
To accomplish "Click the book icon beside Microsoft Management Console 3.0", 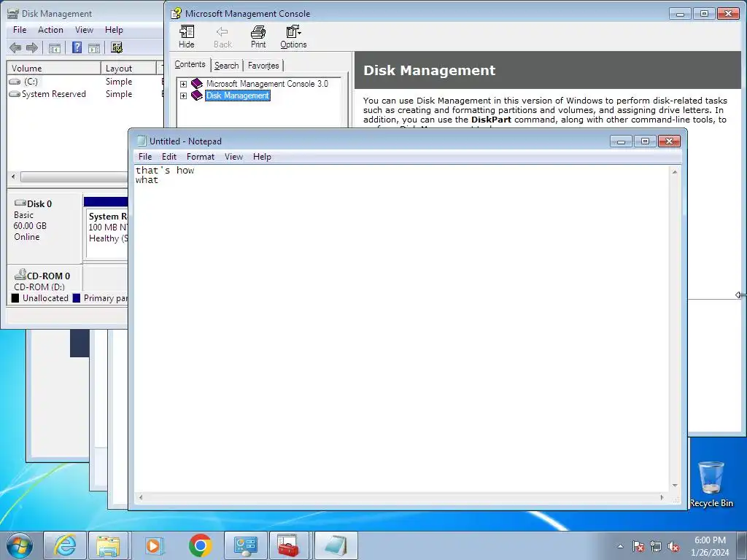I will [x=197, y=83].
